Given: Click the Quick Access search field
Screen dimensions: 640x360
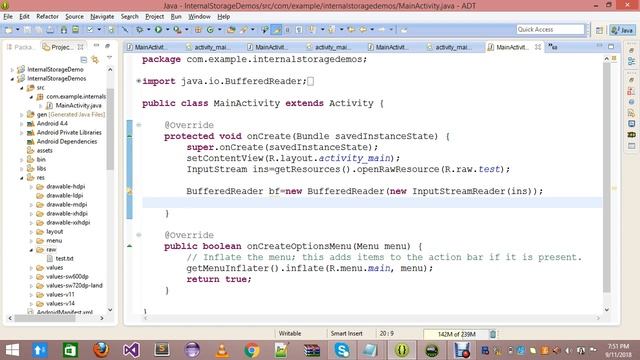Looking at the screenshot, I should click(550, 29).
